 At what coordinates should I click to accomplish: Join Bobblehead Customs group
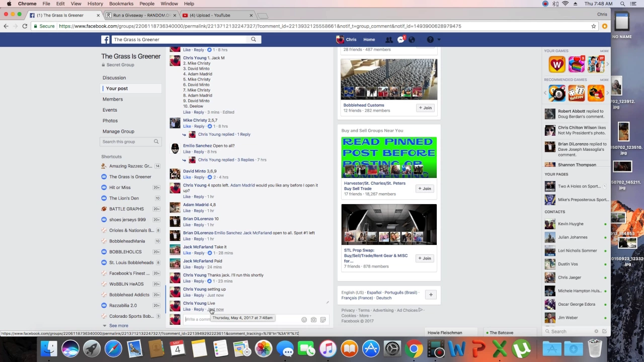425,108
